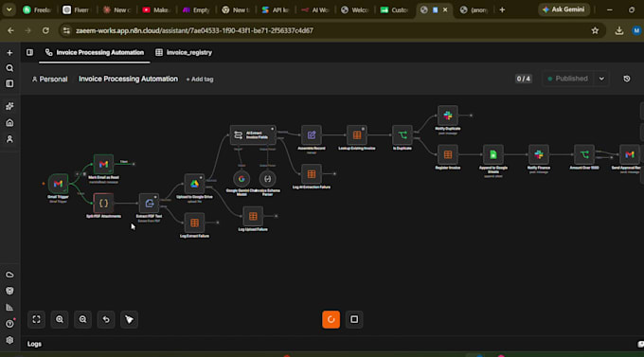644x357 pixels.
Task: Select the Upload to Google Drive node
Action: tap(194, 184)
